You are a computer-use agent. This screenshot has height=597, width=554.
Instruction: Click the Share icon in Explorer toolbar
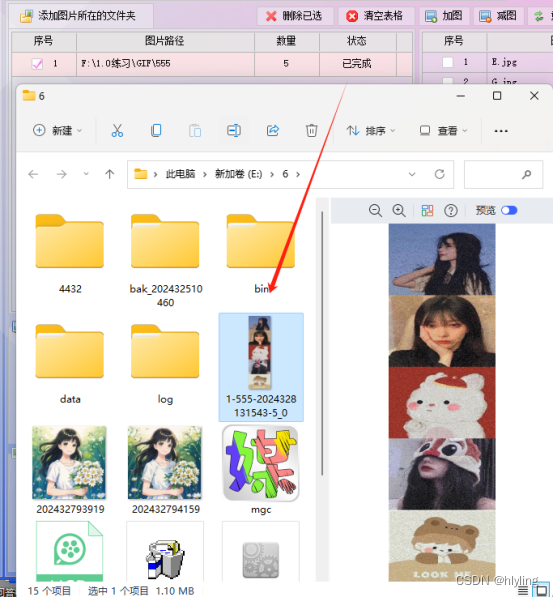(x=273, y=131)
